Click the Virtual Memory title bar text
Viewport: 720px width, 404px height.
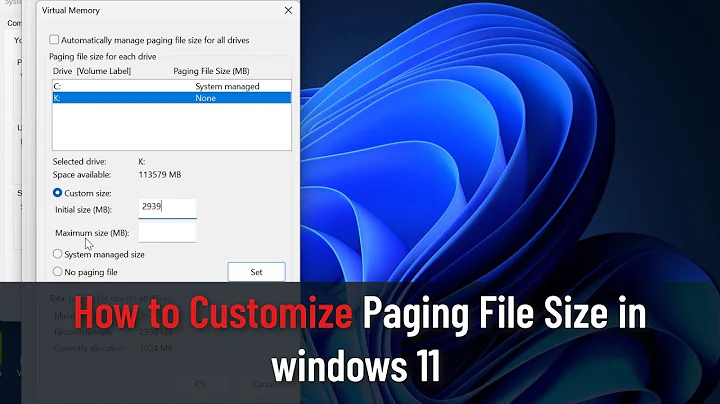[x=71, y=10]
